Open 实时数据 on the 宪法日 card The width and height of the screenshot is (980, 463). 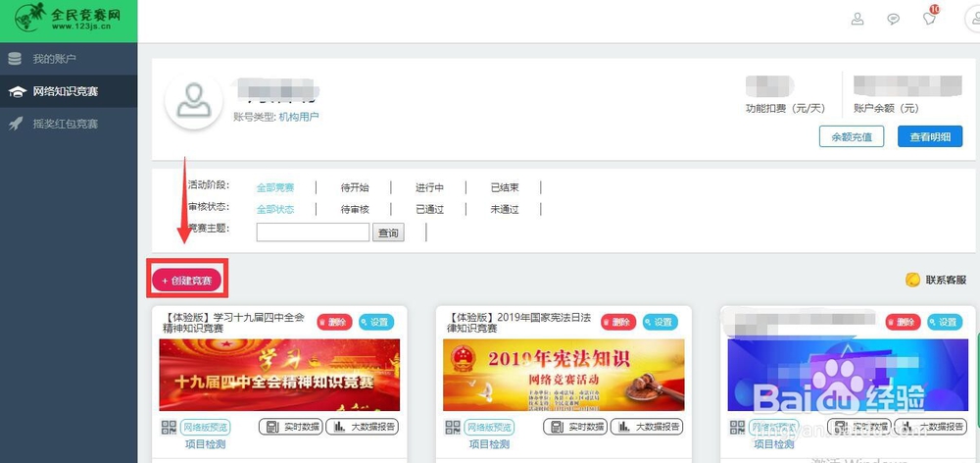coord(575,428)
